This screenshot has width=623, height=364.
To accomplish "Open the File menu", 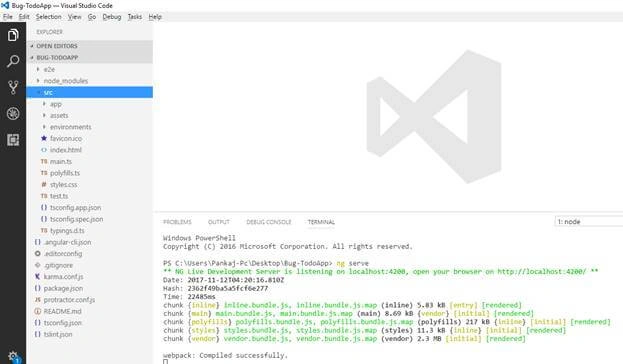I will [8, 17].
